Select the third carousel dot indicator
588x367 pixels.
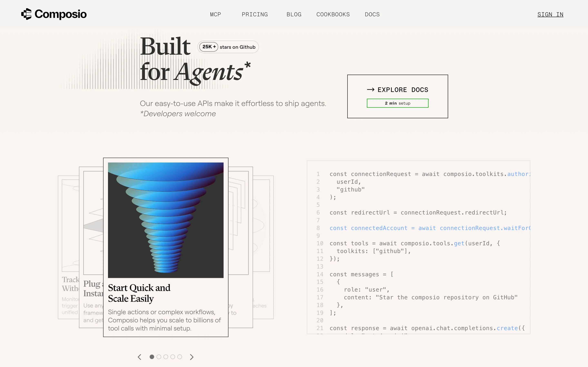coord(166,357)
